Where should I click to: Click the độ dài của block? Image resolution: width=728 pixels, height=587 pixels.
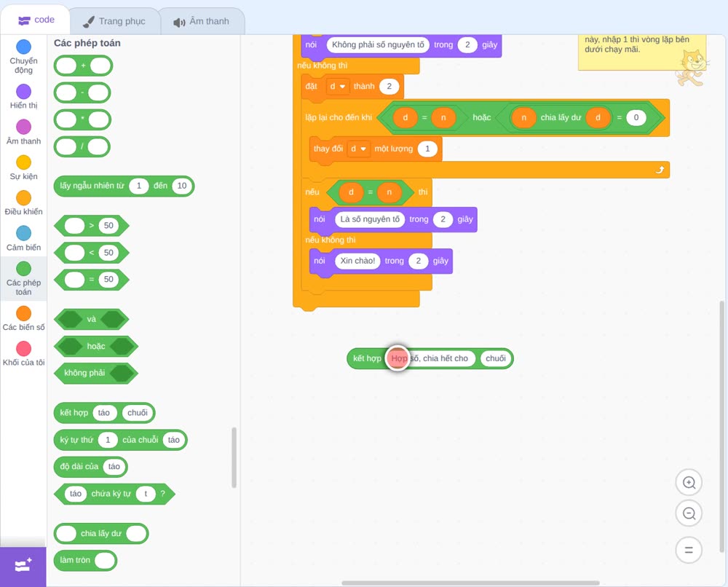pyautogui.click(x=90, y=467)
